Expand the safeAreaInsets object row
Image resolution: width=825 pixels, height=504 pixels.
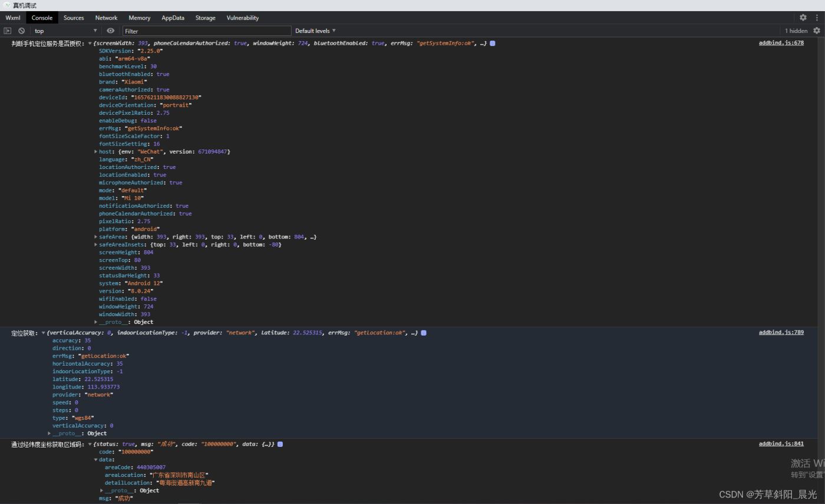[95, 244]
